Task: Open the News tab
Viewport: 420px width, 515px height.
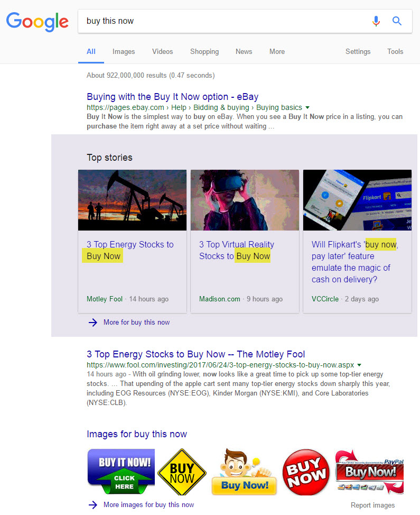Action: point(244,52)
